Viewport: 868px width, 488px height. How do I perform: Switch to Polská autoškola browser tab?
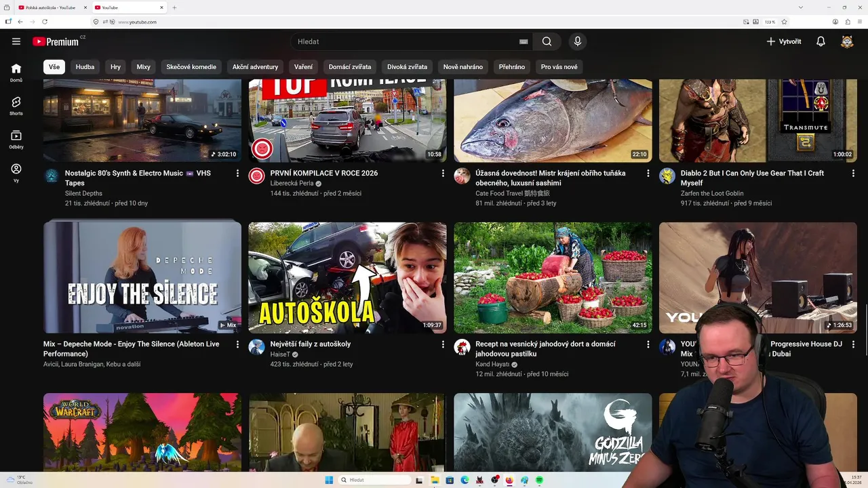pos(52,7)
